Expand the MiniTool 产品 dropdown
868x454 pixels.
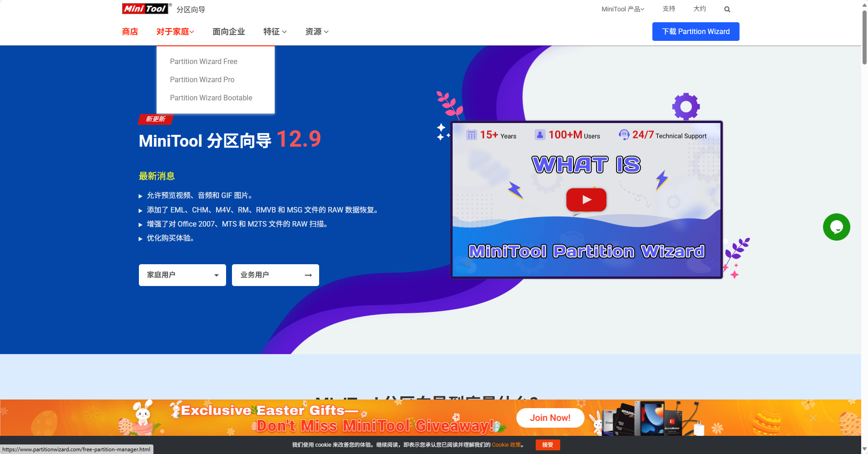click(623, 9)
